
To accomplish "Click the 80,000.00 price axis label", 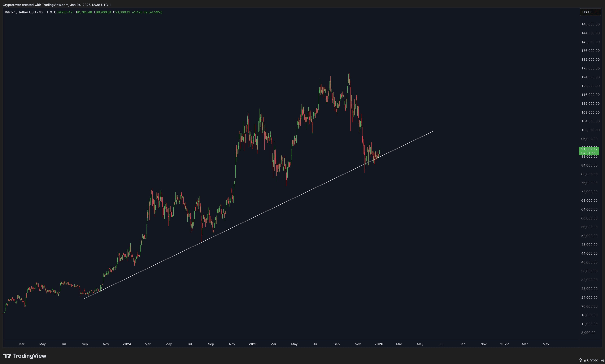I will 589,174.
